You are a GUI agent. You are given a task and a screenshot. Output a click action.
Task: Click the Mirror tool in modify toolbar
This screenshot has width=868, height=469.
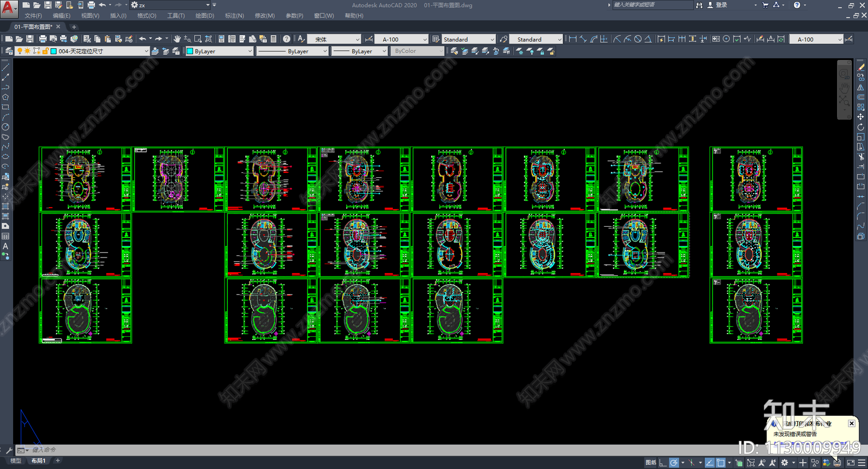(861, 87)
